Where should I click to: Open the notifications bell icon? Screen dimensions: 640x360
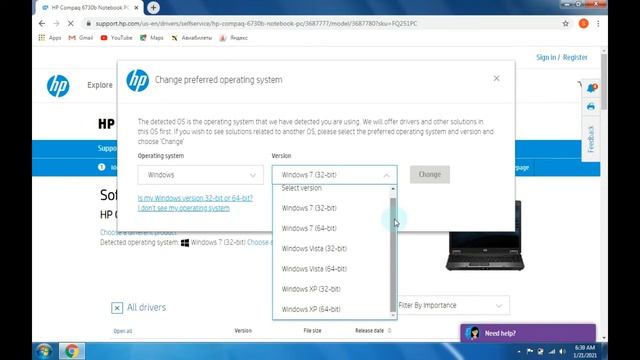click(591, 88)
